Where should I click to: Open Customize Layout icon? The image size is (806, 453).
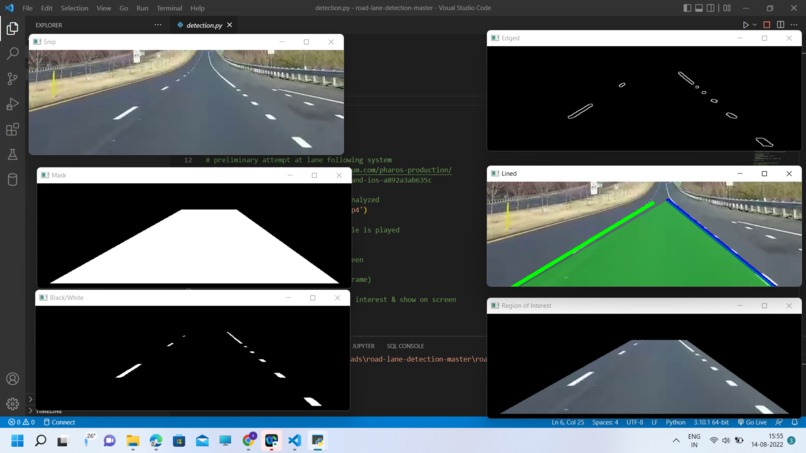click(x=727, y=8)
